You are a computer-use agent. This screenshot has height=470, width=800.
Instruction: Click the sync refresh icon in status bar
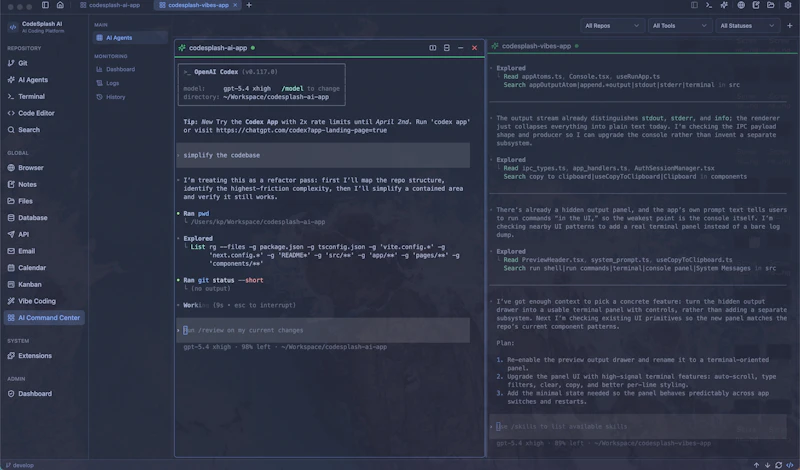coord(779,465)
